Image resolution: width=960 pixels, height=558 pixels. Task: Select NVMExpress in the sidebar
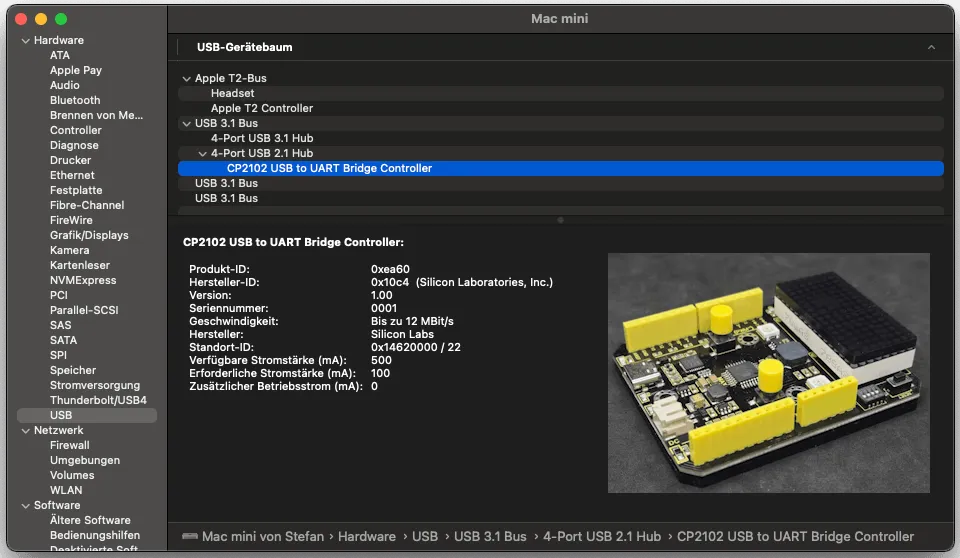83,281
